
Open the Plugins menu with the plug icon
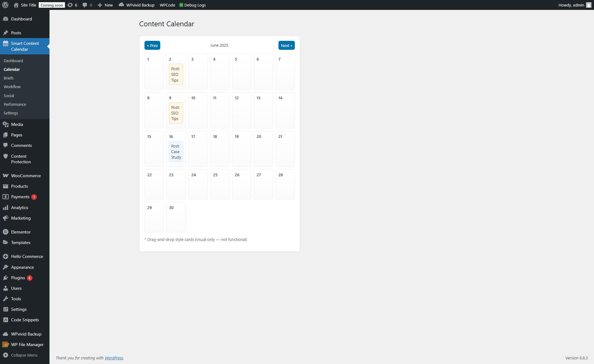click(6, 278)
